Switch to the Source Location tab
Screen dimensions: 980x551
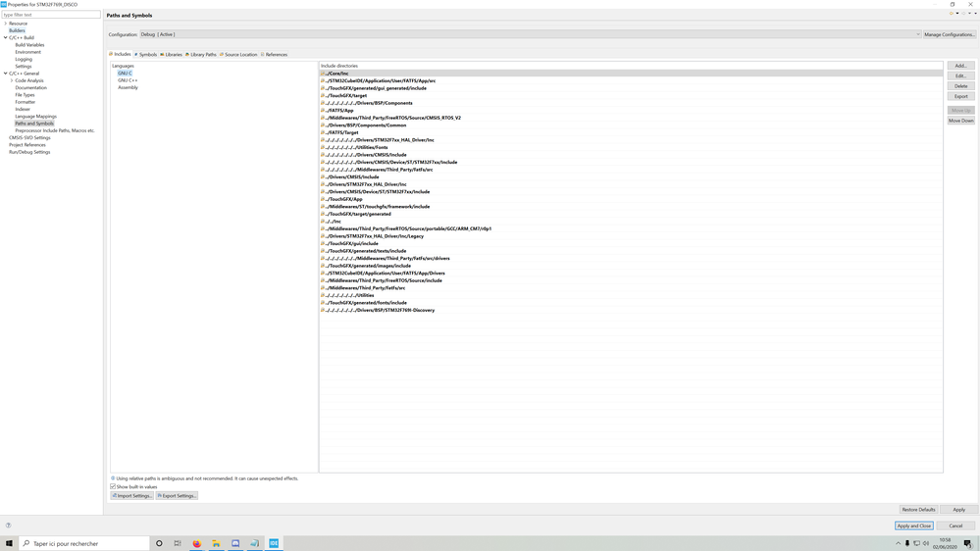238,54
